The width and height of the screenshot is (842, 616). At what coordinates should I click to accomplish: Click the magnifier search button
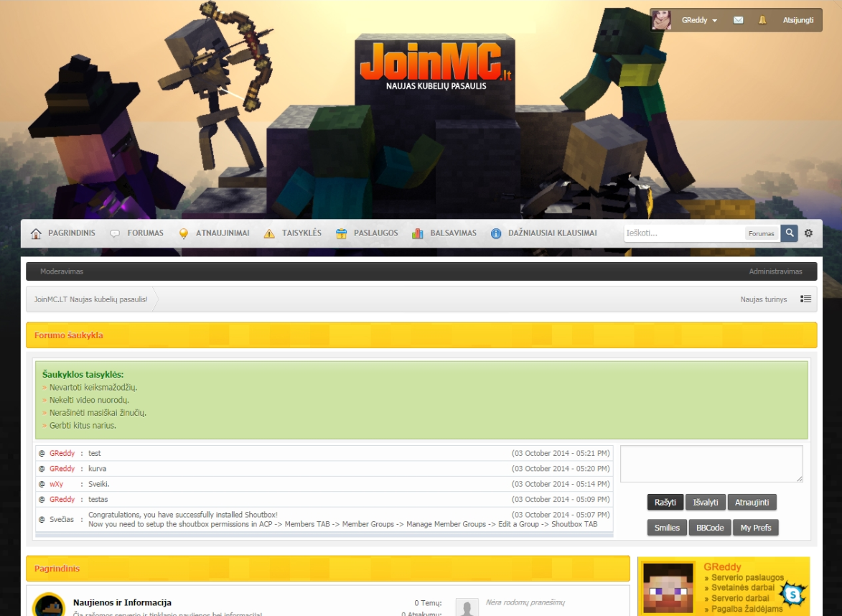790,233
